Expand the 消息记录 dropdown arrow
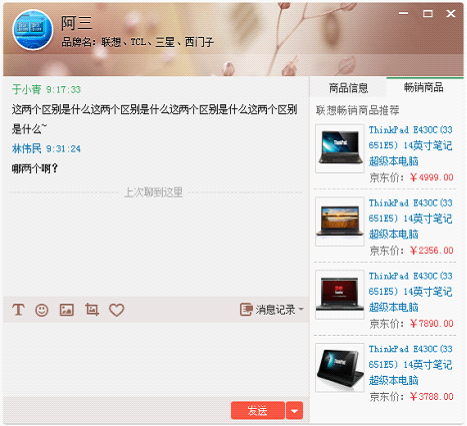 click(301, 309)
